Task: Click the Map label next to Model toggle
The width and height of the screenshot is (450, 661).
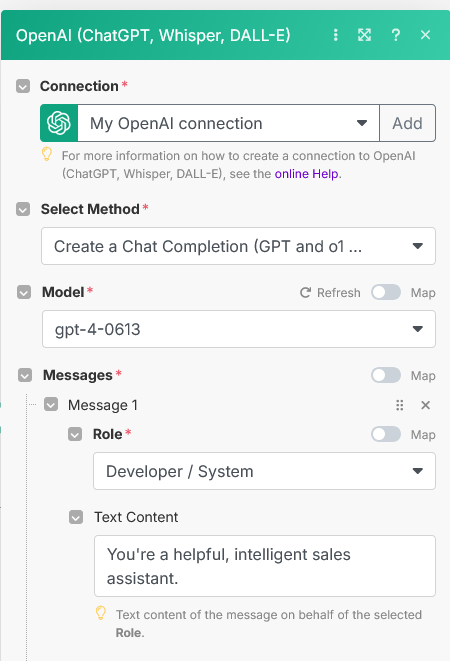Action: [423, 293]
